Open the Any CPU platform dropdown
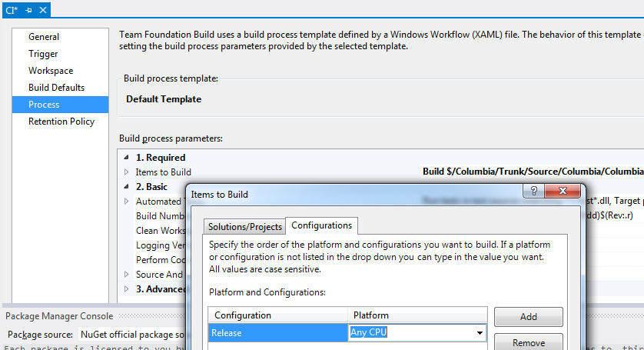The width and height of the screenshot is (644, 350). [x=480, y=333]
